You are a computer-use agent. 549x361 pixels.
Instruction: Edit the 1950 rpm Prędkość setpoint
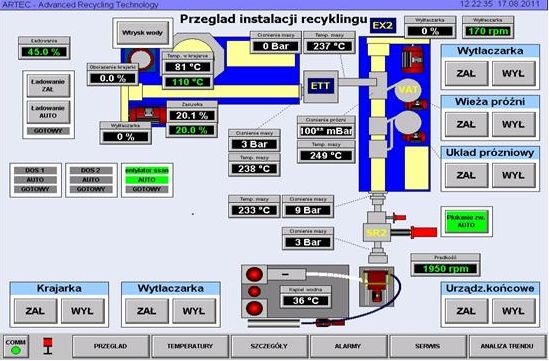click(445, 269)
